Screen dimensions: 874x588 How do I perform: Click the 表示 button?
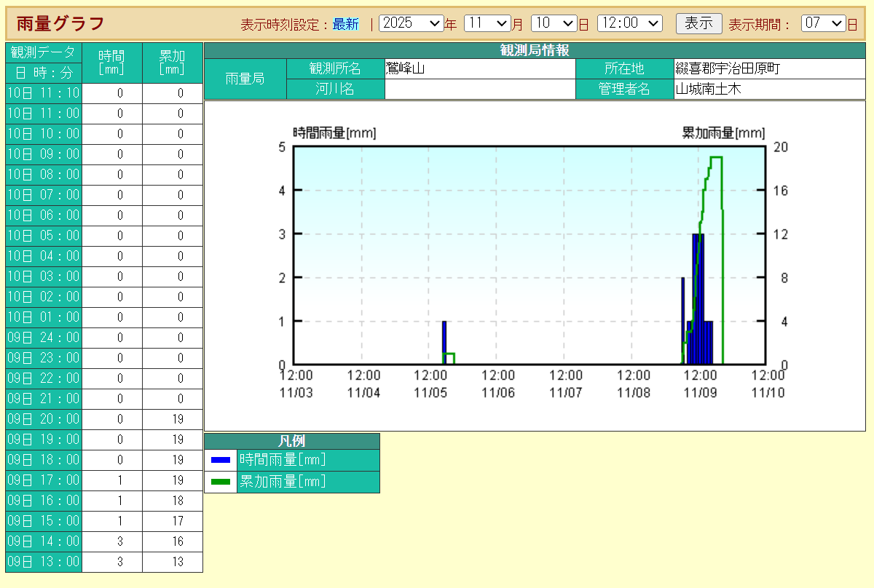[698, 23]
